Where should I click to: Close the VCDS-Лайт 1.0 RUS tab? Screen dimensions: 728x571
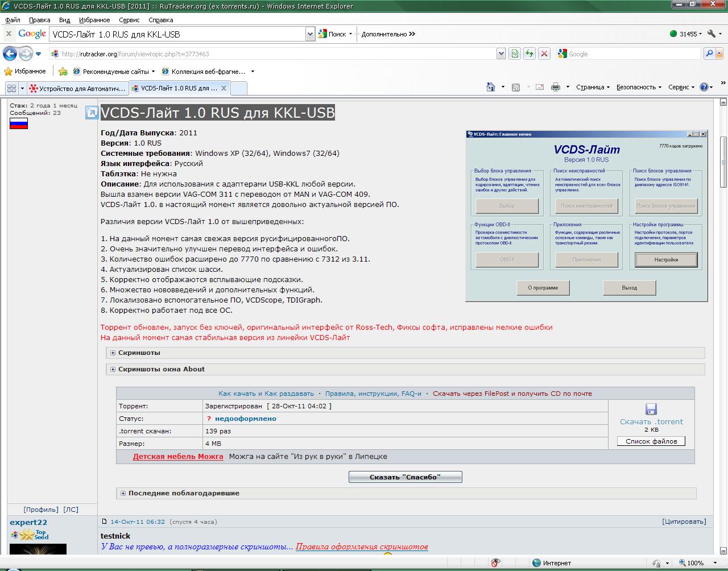coord(224,88)
